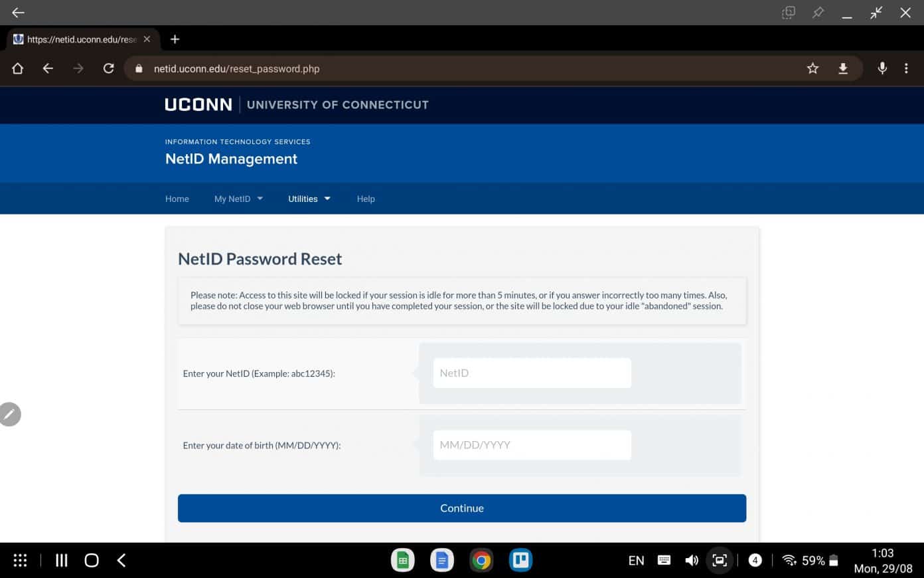This screenshot has width=924, height=578.
Task: Bookmark this page with the star
Action: point(812,68)
